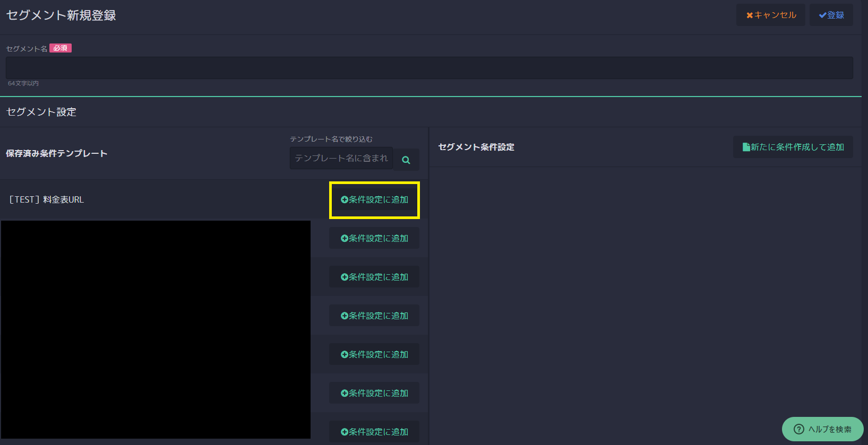Image resolution: width=868 pixels, height=445 pixels.
Task: Click the セグメント新規登録 page title
Action: pos(61,15)
